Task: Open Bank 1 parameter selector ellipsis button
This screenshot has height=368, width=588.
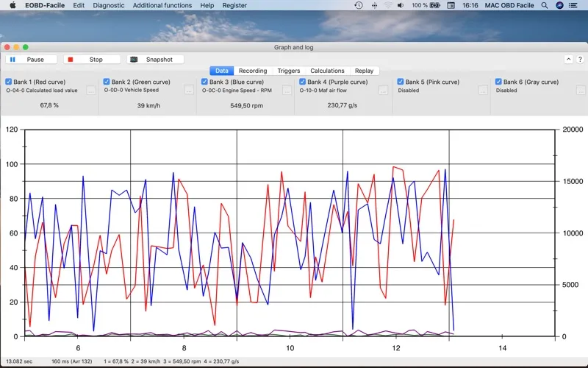Action: [x=91, y=91]
